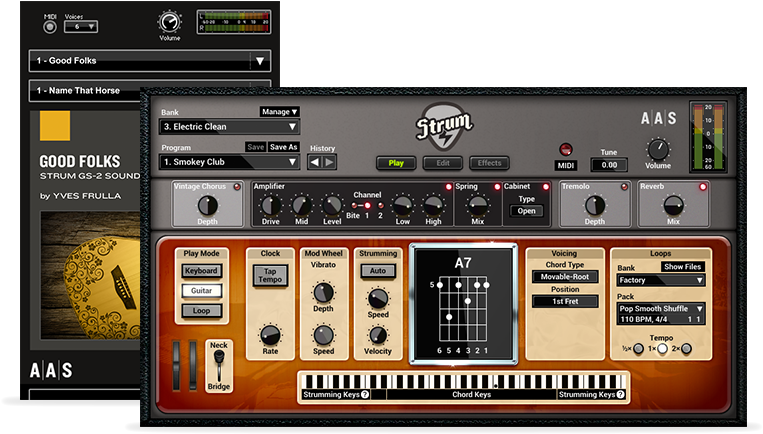Open the Program dropdown showing Smokey Club
This screenshot has width=763, height=434.
229,162
